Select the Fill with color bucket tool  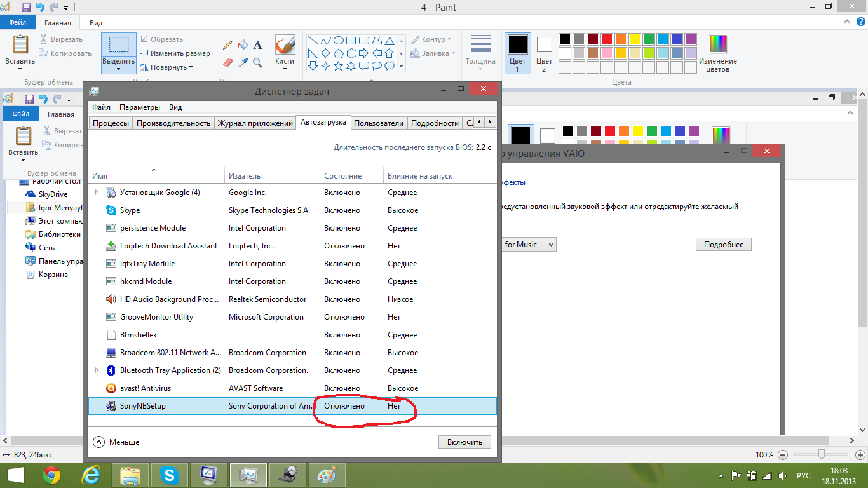242,45
